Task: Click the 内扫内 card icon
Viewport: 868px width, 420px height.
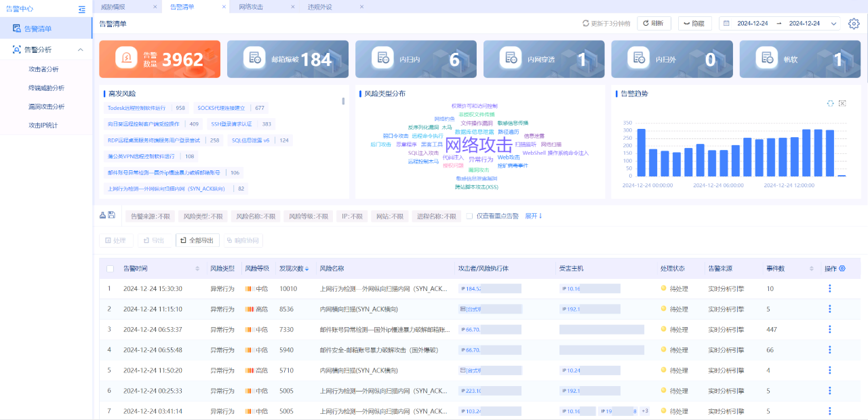Action: click(384, 59)
